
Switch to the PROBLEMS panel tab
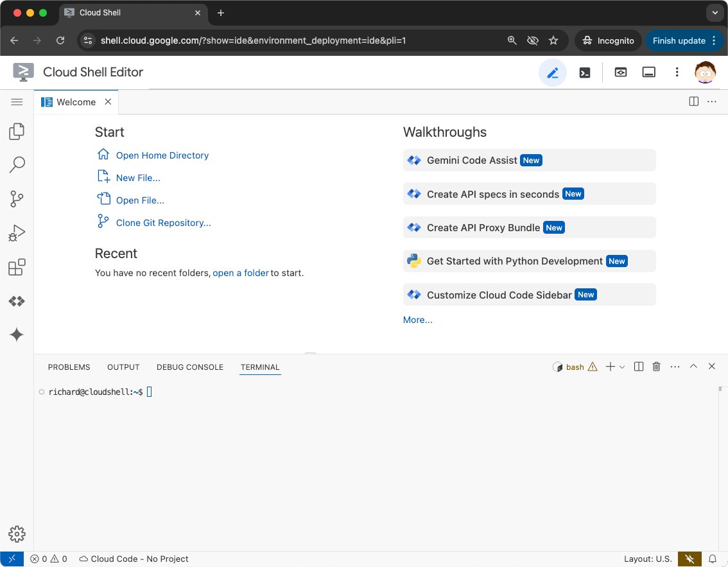click(x=69, y=367)
